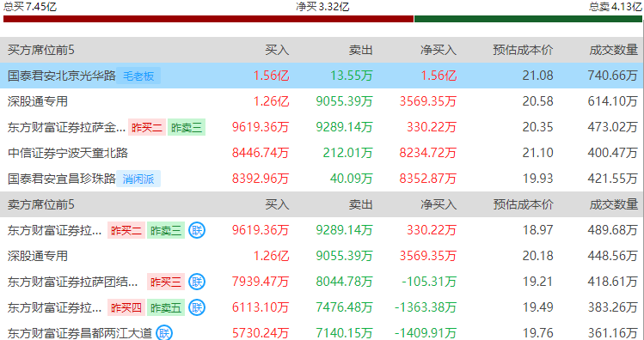This screenshot has height=340, width=644.
Task: Click 联 icon next to 昨买三 tag
Action: coord(197,282)
